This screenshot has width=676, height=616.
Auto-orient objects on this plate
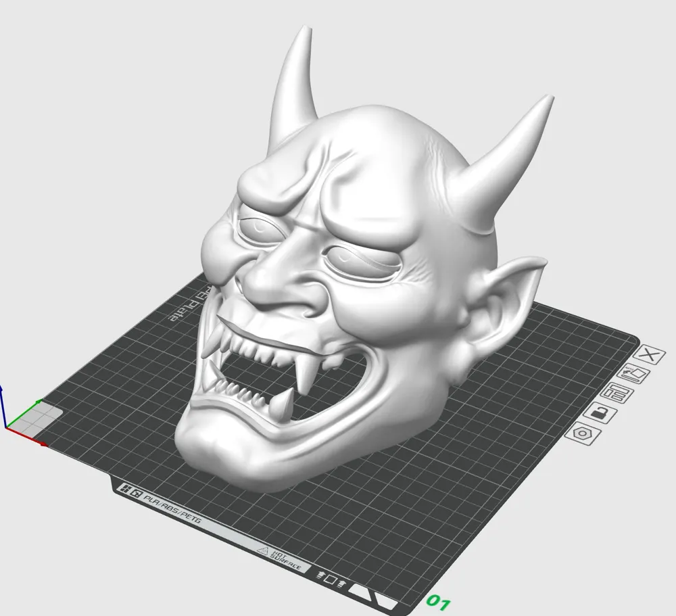coord(633,373)
